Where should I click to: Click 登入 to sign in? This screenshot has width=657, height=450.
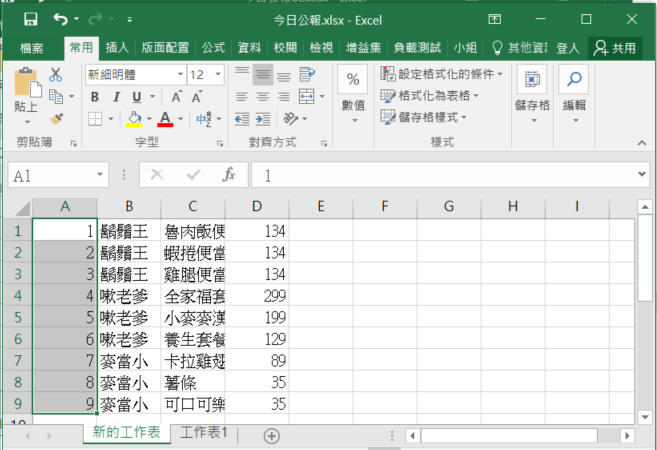pyautogui.click(x=568, y=48)
